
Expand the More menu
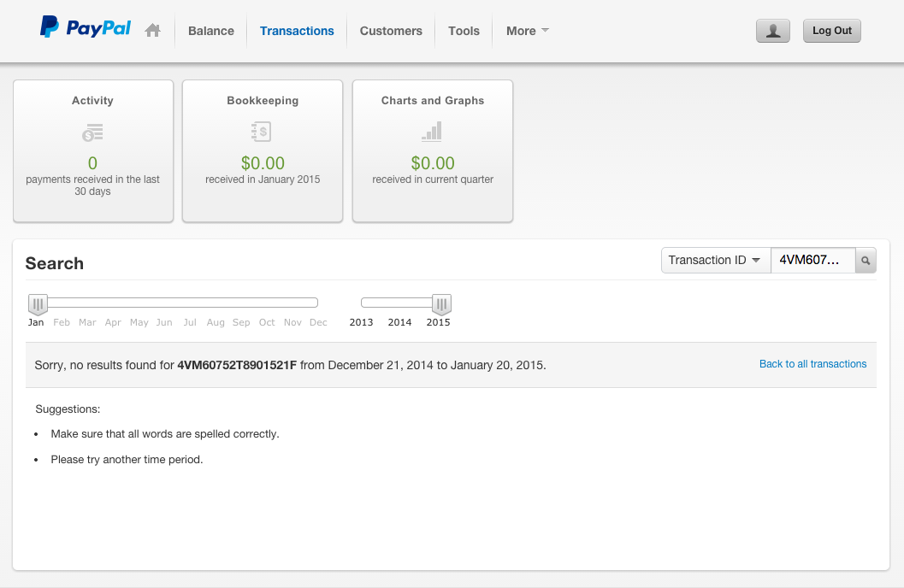(x=527, y=31)
